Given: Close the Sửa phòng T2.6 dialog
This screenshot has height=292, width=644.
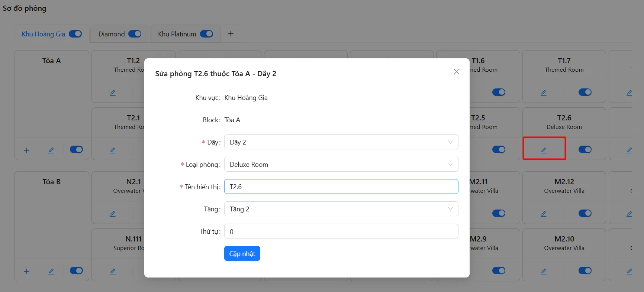Looking at the screenshot, I should (457, 72).
